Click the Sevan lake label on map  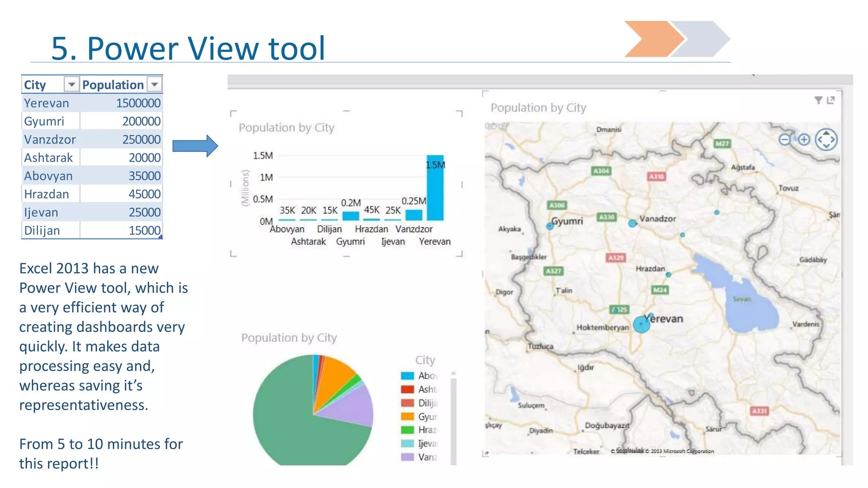(x=742, y=299)
